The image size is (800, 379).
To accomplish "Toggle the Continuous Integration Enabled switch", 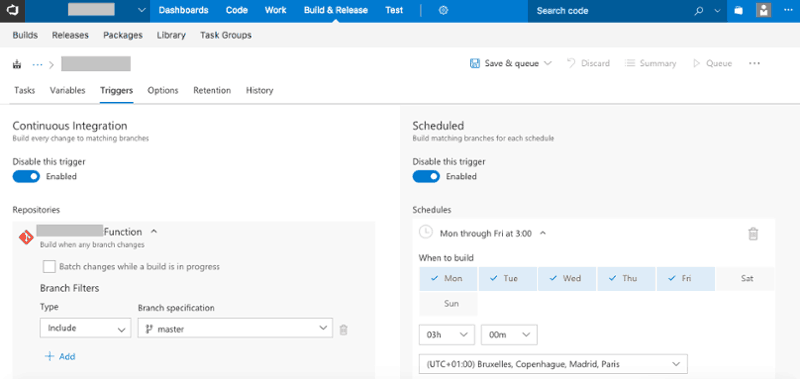I will tap(26, 176).
